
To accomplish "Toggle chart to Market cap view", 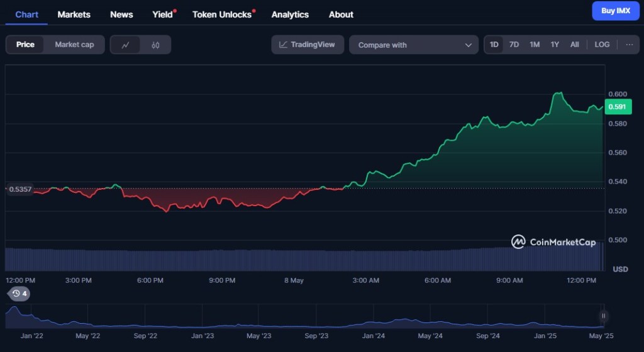I will [x=74, y=45].
